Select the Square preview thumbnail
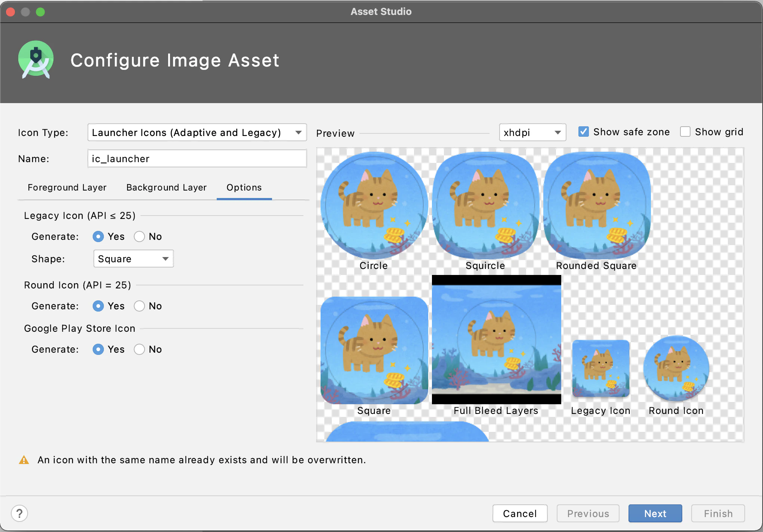This screenshot has width=763, height=532. [374, 350]
